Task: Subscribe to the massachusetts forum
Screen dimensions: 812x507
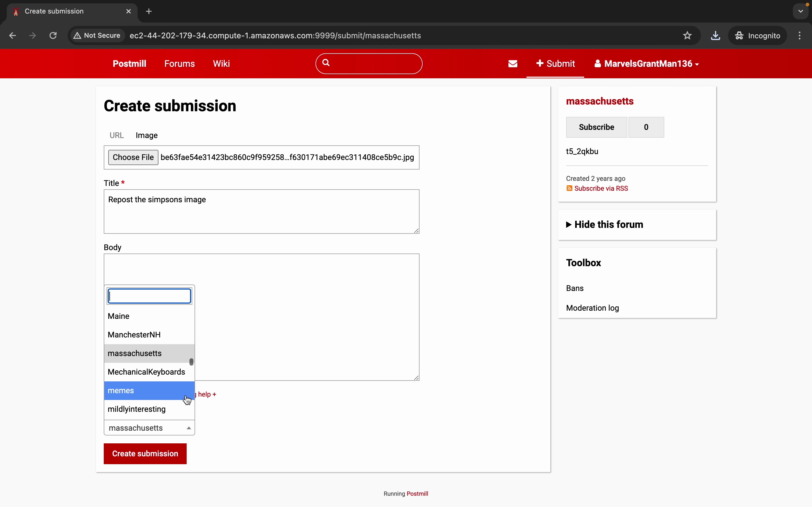Action: [596, 127]
